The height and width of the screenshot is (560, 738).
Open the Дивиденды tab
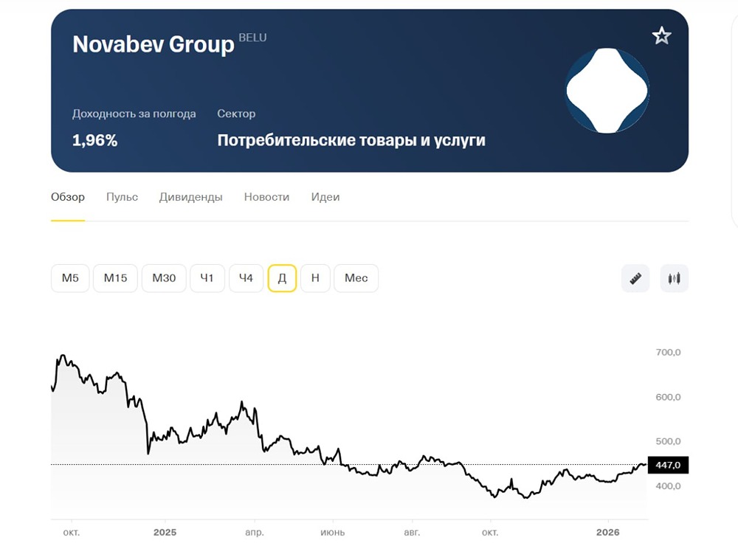tap(190, 197)
